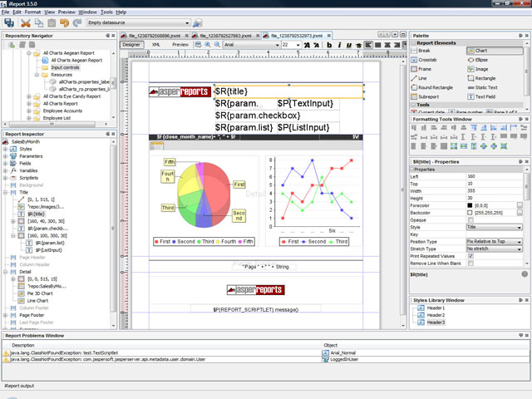Select the Chart palette element
The height and width of the screenshot is (399, 532).
(x=495, y=51)
